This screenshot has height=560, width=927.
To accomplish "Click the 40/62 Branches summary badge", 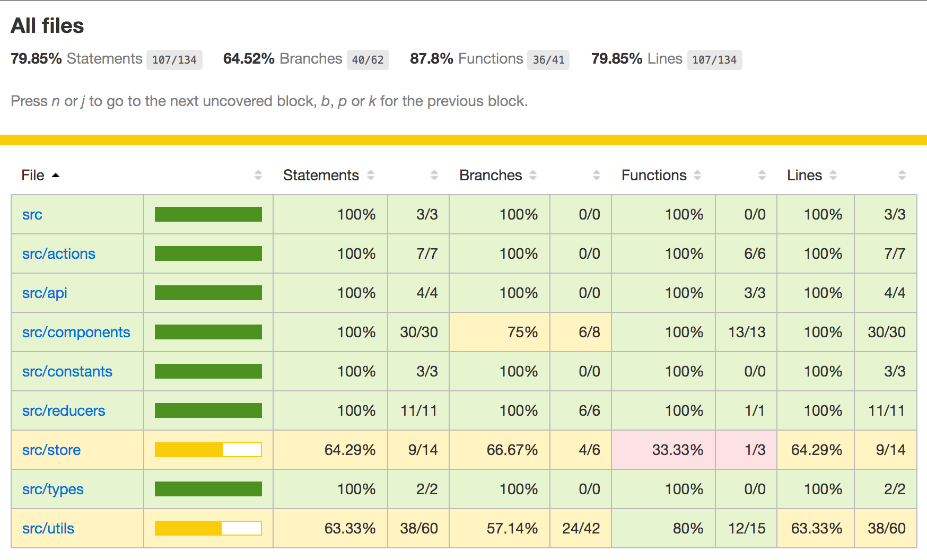I will 368,60.
